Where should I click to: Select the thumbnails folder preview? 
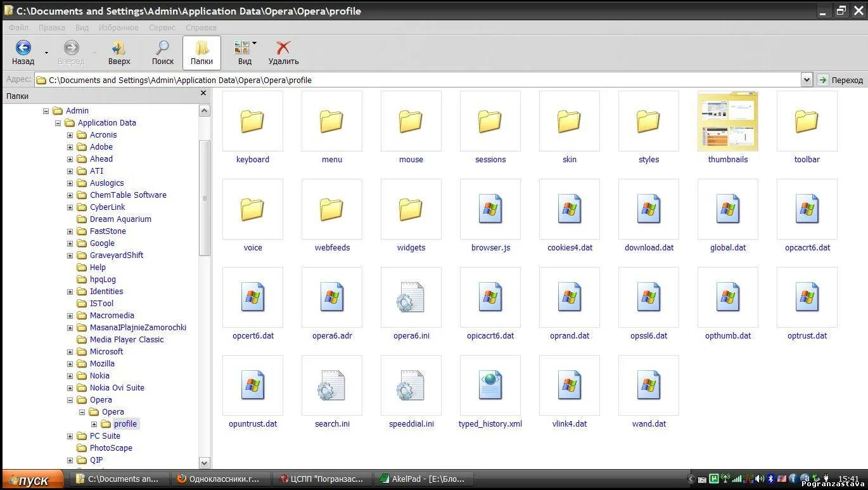[727, 120]
